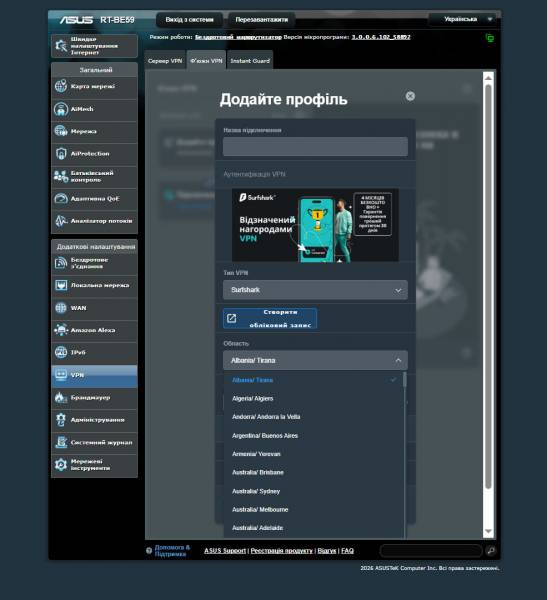Click the footer search input field
This screenshot has width=547, height=600.
pos(431,551)
